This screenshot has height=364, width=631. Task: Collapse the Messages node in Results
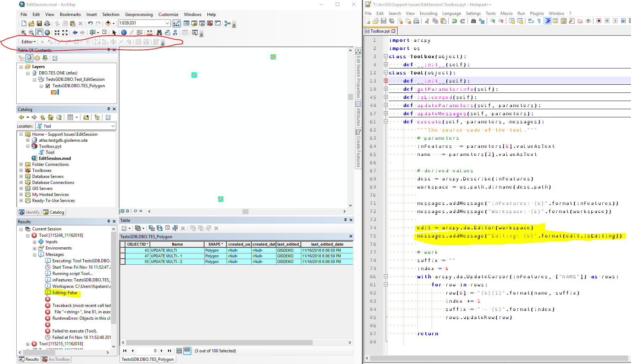[35, 255]
